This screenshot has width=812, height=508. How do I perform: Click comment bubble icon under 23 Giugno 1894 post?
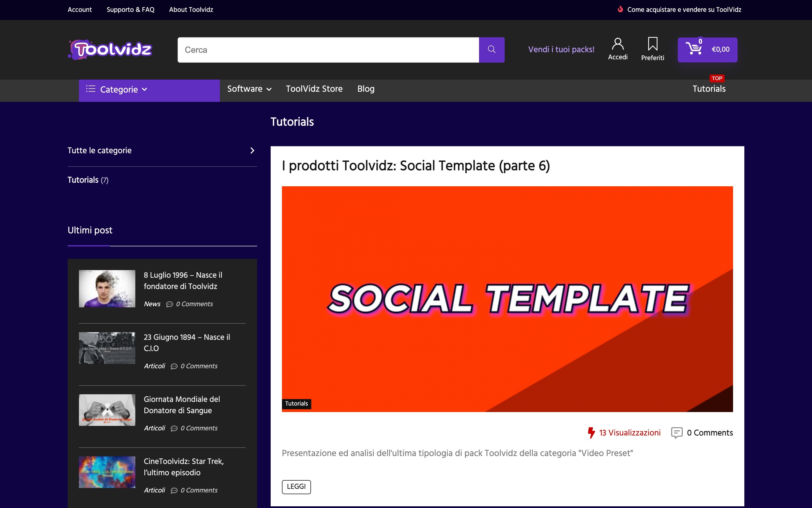click(x=174, y=366)
